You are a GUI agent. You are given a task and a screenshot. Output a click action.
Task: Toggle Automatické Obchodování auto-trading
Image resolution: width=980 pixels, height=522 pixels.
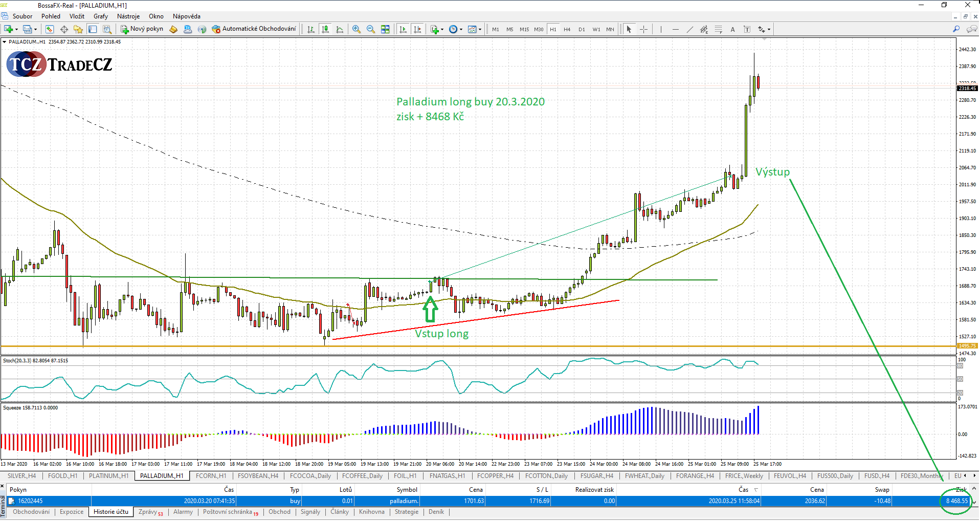(254, 29)
